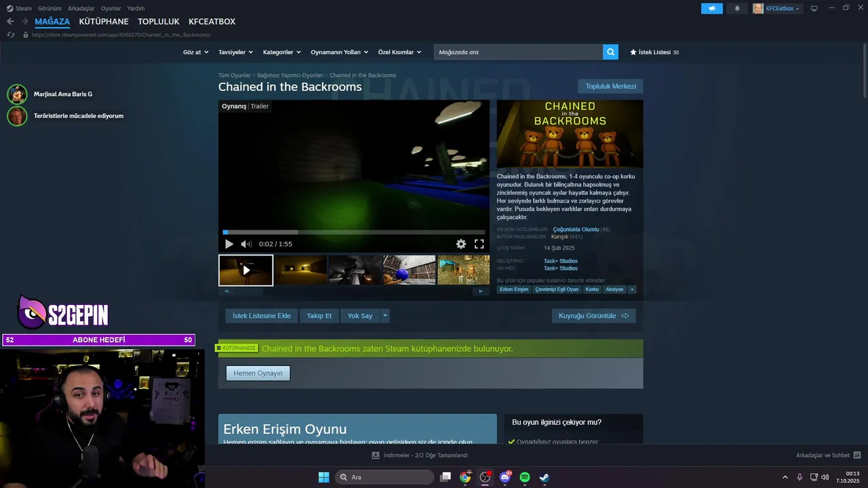Click the Mağazada ara search field
The image size is (868, 488).
519,52
